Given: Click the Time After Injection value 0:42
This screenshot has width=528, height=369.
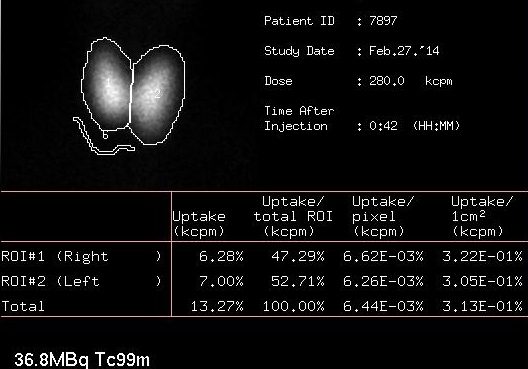Looking at the screenshot, I should pyautogui.click(x=383, y=126).
